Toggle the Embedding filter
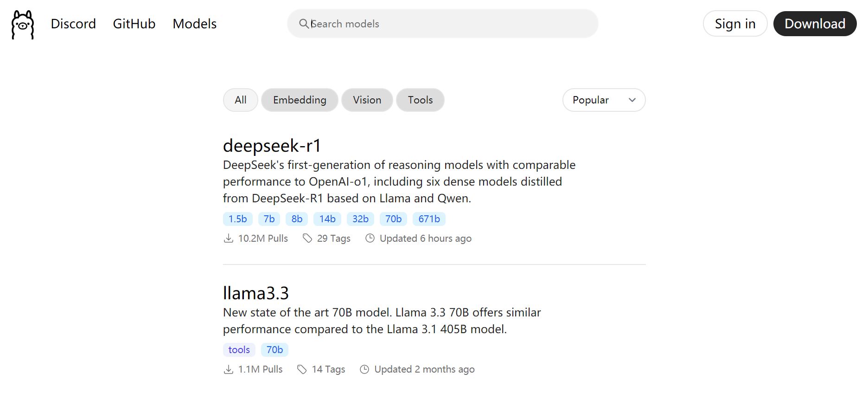Screen dimensions: 868x393 pos(300,100)
